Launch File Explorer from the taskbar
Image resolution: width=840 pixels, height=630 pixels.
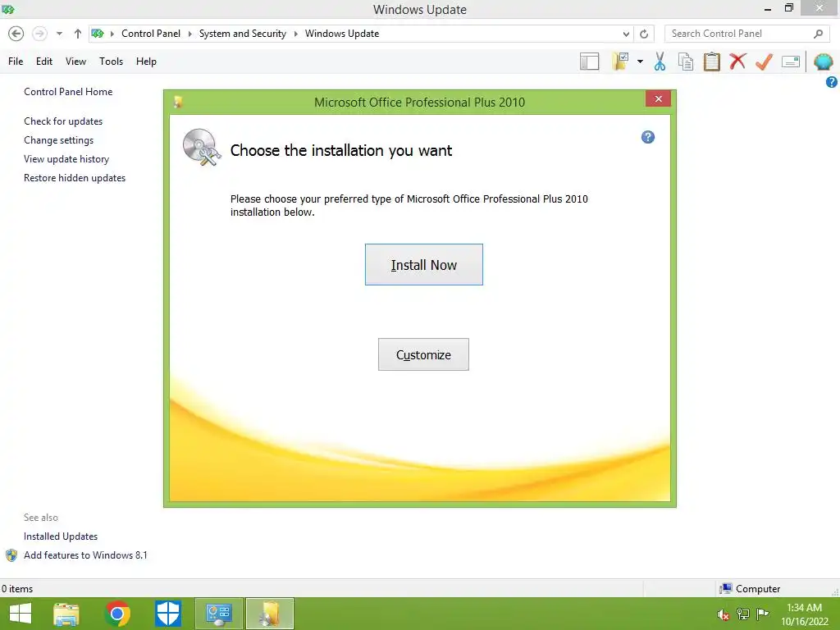point(66,614)
